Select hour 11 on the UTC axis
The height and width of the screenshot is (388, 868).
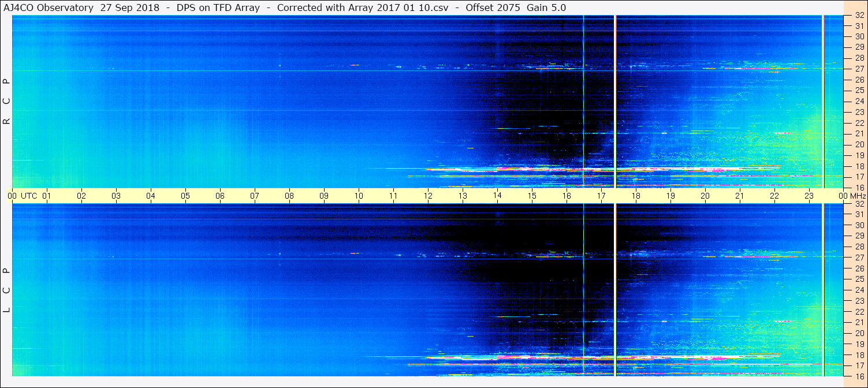393,196
